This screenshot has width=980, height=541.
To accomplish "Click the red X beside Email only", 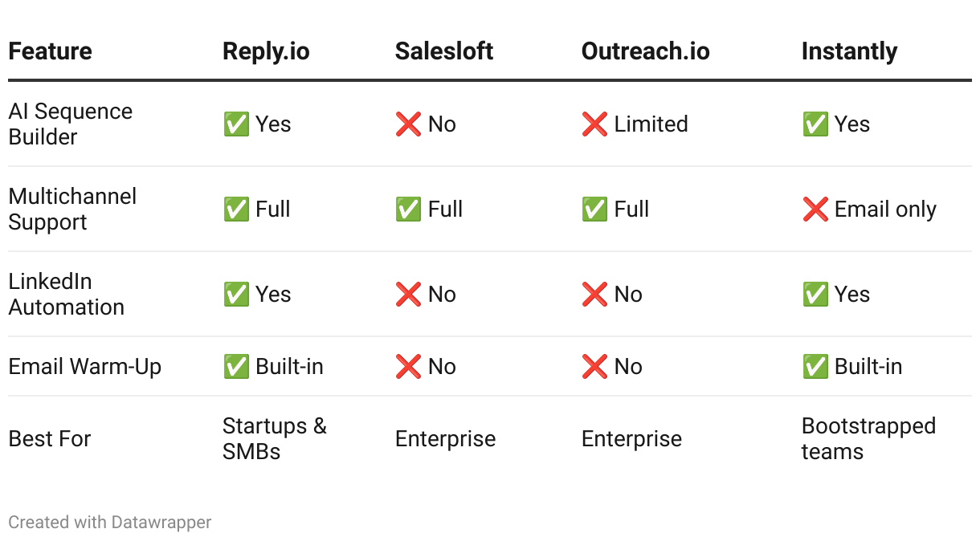I will (x=815, y=209).
